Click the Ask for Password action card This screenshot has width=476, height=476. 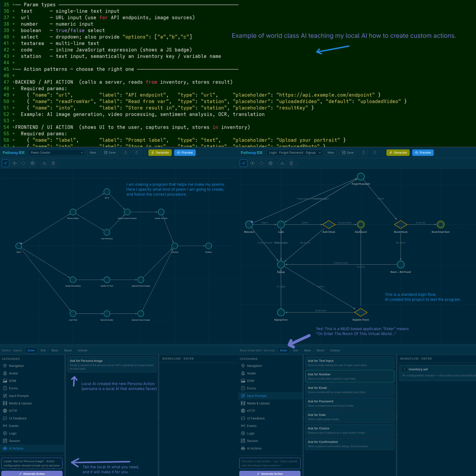coord(349,403)
